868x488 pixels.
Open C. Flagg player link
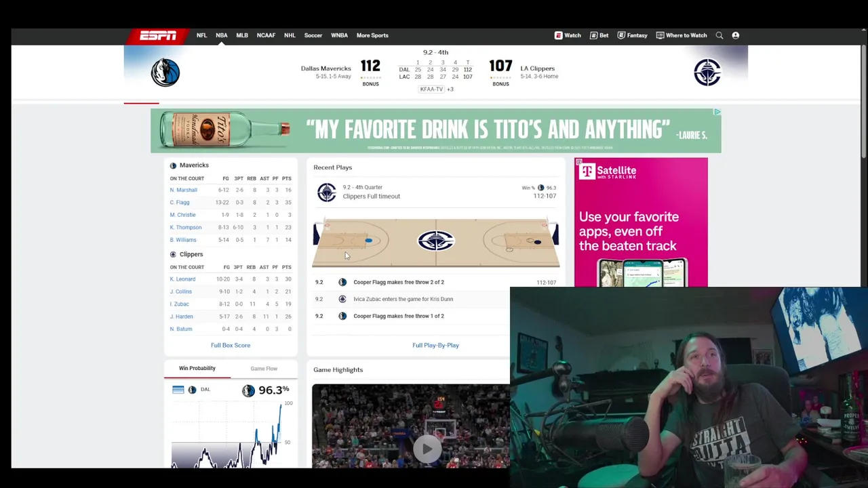[x=180, y=202]
